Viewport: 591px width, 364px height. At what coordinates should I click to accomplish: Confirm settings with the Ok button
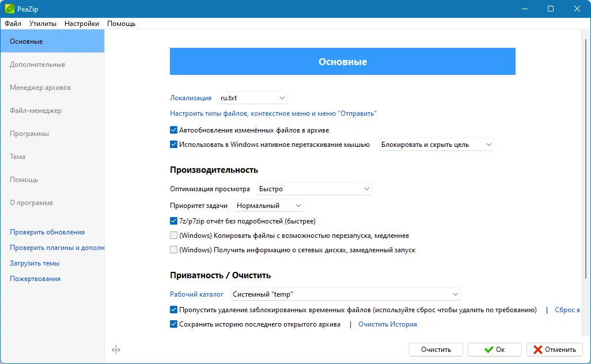coord(494,350)
